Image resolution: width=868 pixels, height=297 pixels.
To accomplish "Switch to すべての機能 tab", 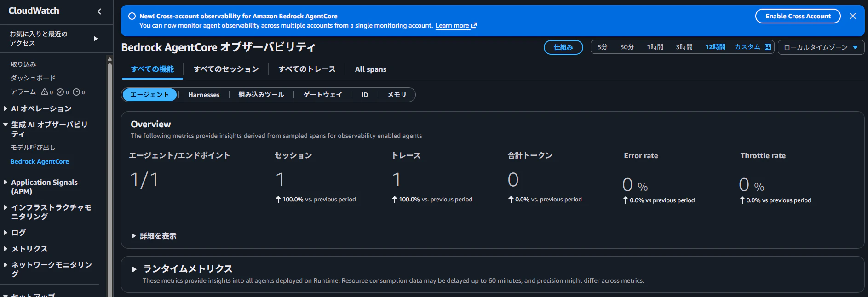I will (152, 69).
